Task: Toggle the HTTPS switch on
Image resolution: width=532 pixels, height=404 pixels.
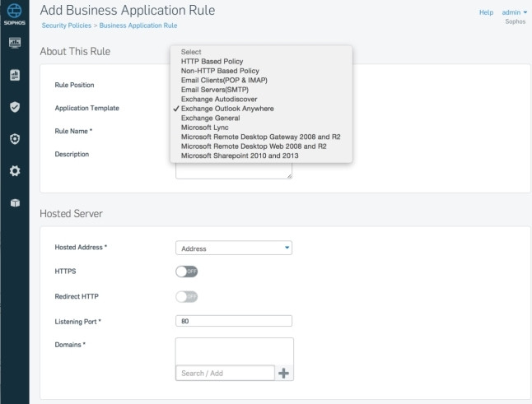Action: pyautogui.click(x=187, y=272)
